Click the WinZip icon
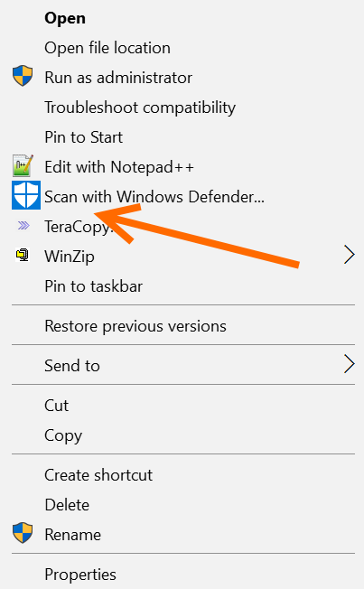The image size is (364, 589). pyautogui.click(x=23, y=255)
